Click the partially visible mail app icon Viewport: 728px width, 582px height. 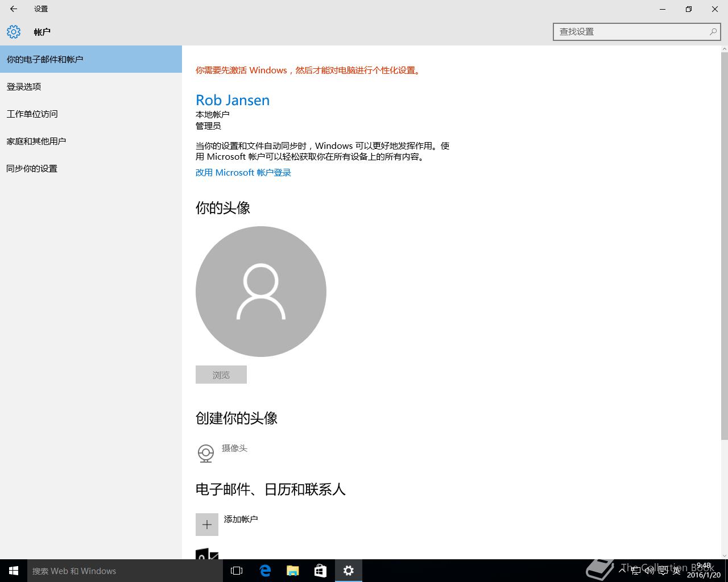coord(207,554)
